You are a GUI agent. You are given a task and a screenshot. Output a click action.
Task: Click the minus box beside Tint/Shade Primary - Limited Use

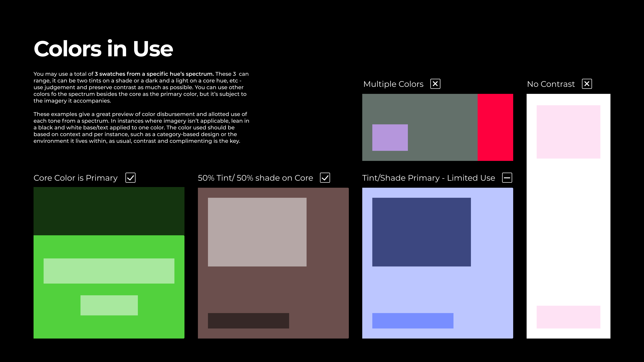(507, 178)
